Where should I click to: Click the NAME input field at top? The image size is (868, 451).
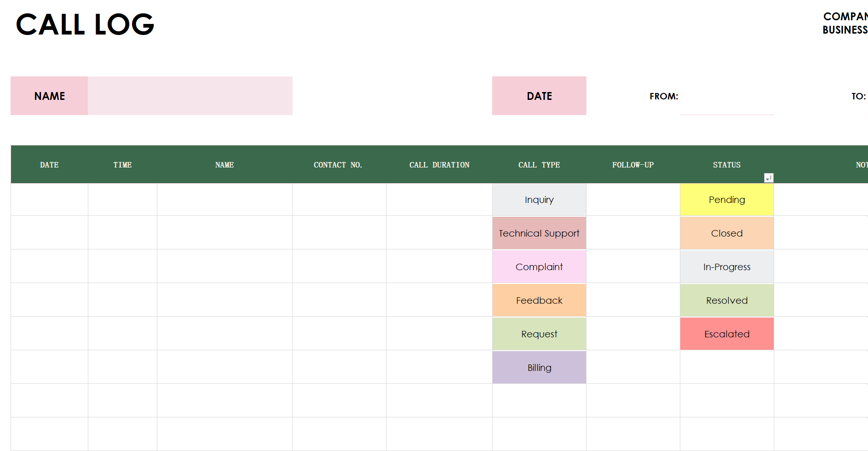coord(190,96)
